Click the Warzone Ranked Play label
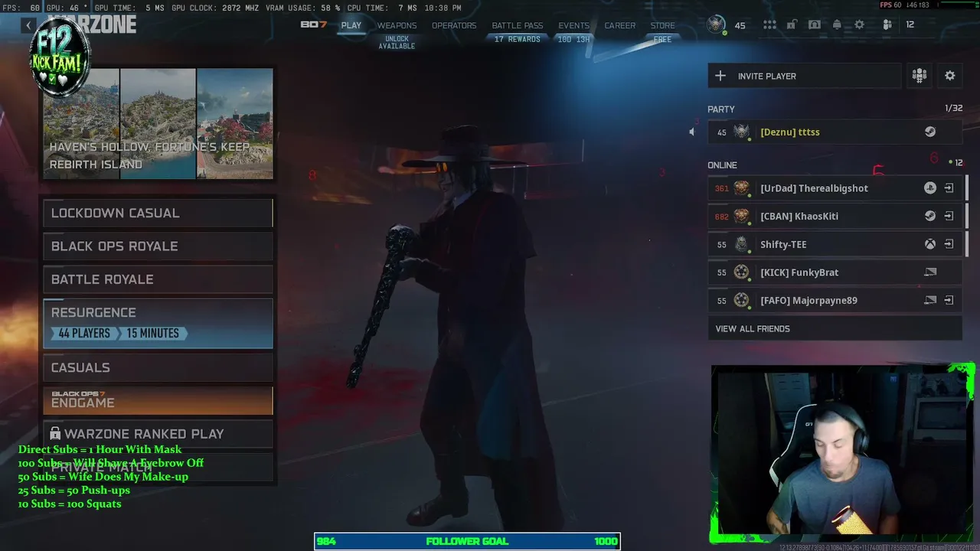The image size is (980, 551). click(144, 434)
